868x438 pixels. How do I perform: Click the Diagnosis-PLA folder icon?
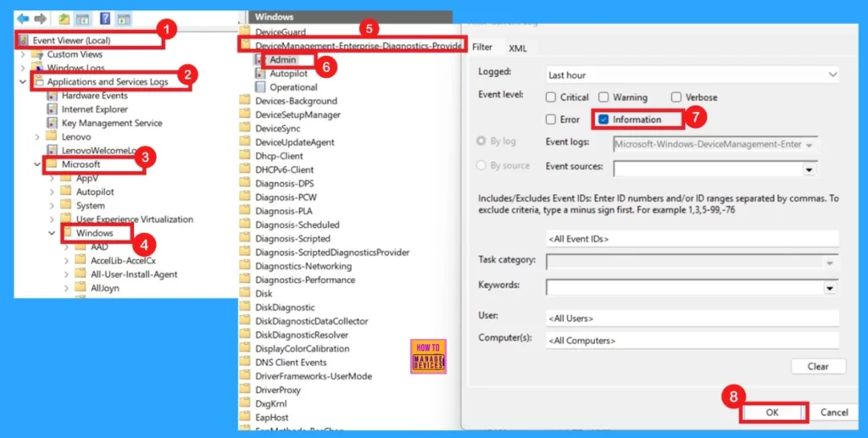point(245,211)
